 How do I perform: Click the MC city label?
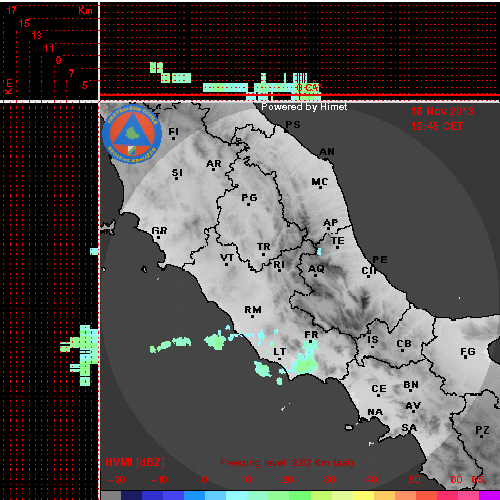pyautogui.click(x=320, y=182)
